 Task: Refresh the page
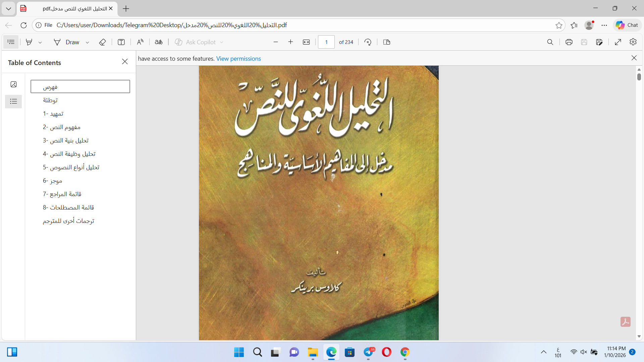pos(23,25)
